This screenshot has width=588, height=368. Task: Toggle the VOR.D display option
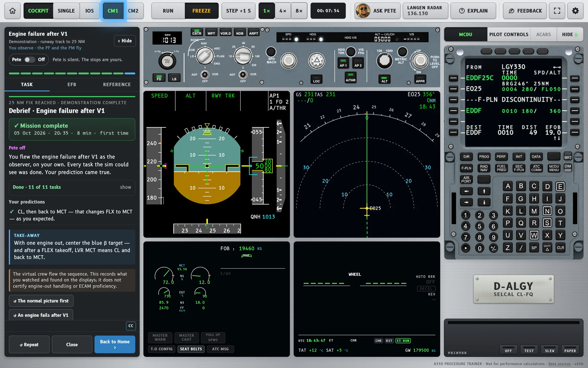pos(225,32)
